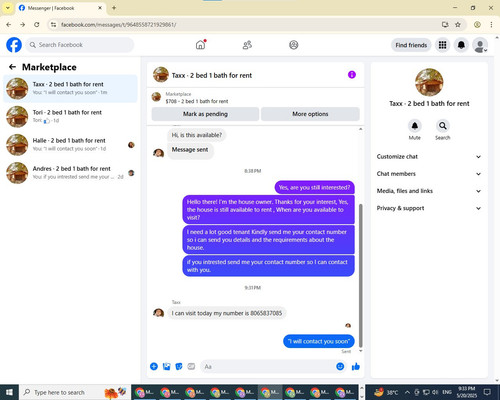The height and width of the screenshot is (400, 500).
Task: Open the notifications bell
Action: pos(461,45)
